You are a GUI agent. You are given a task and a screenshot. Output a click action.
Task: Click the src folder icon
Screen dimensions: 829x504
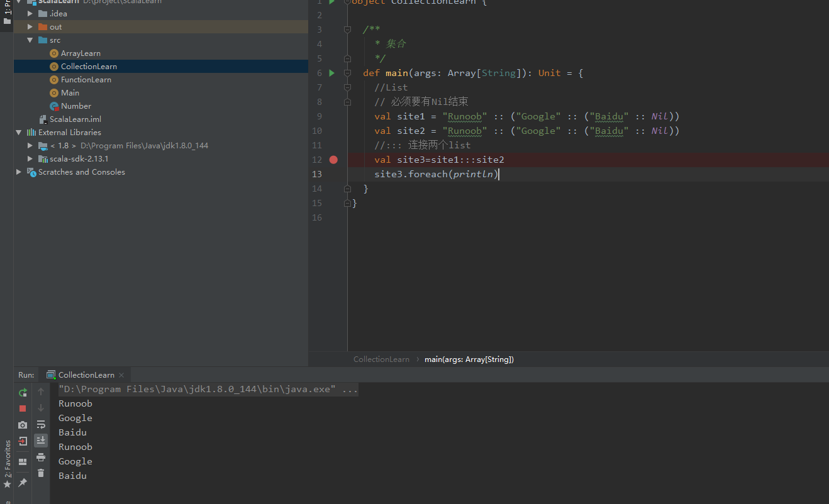[43, 40]
